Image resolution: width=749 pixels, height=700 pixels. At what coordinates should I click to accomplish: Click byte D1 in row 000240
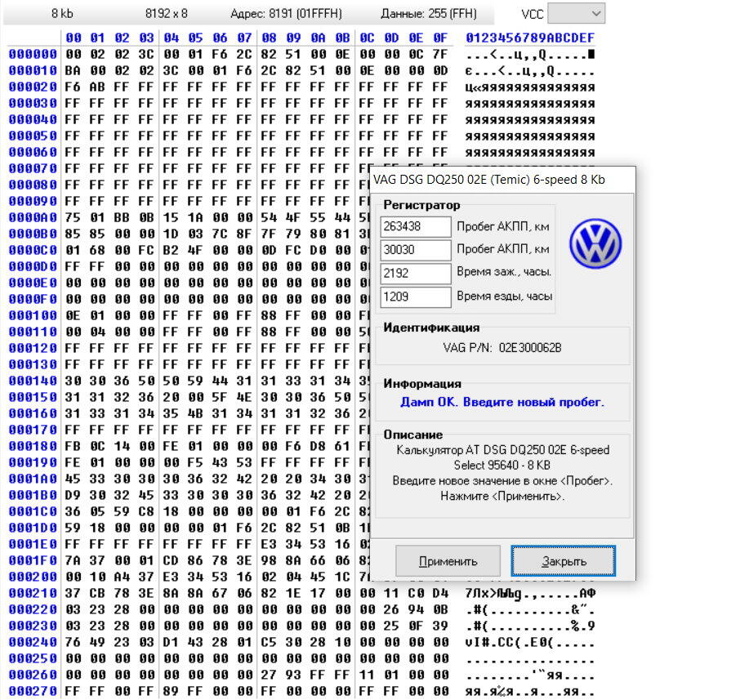171,642
